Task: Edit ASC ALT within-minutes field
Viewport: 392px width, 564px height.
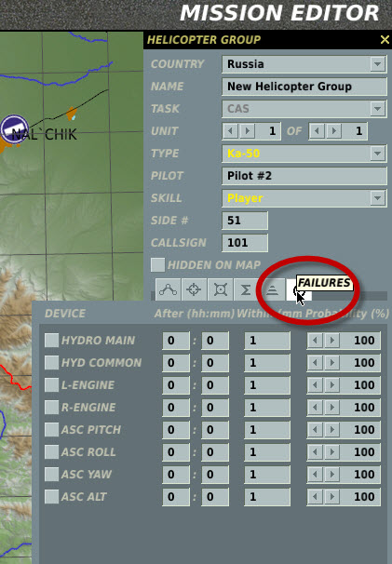Action: coord(267,496)
